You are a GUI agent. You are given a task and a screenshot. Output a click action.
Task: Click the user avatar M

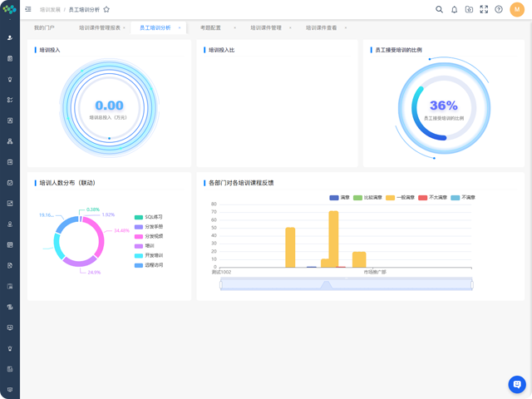click(517, 9)
